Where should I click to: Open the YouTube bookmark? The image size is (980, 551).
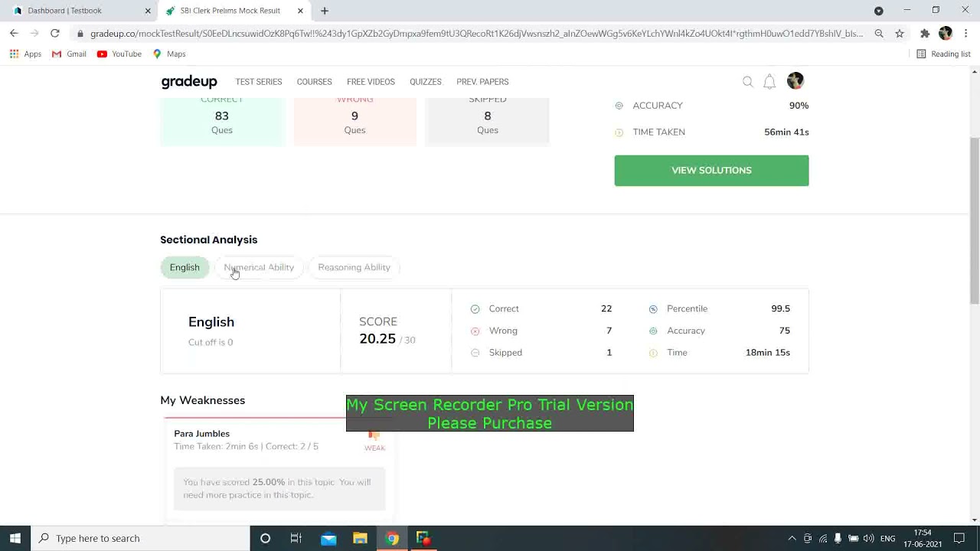pos(119,54)
